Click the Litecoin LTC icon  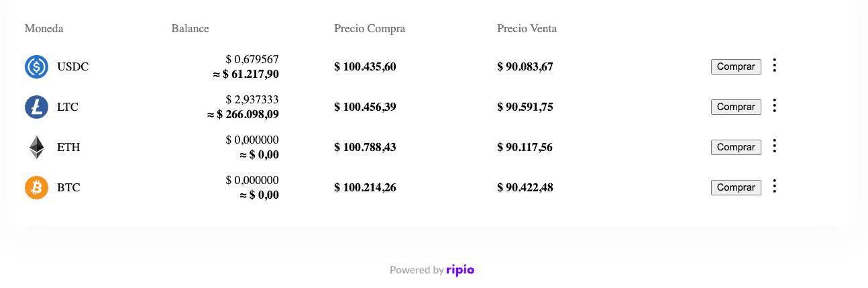pos(36,107)
